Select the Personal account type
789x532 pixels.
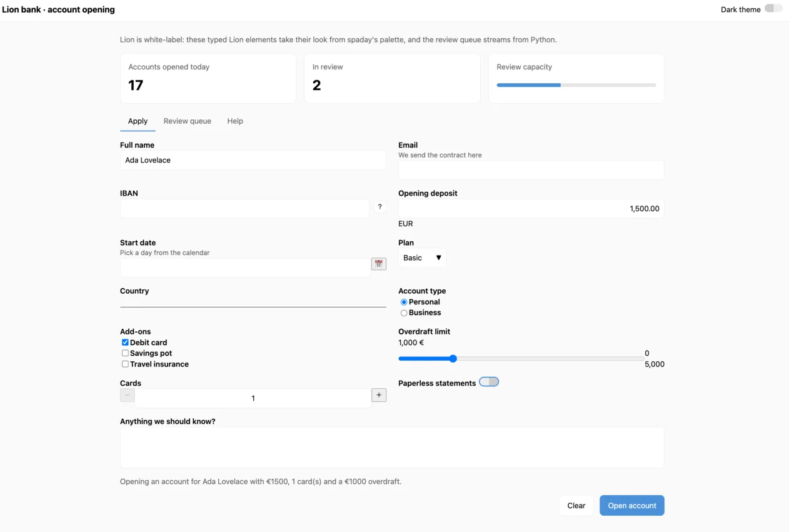(404, 302)
